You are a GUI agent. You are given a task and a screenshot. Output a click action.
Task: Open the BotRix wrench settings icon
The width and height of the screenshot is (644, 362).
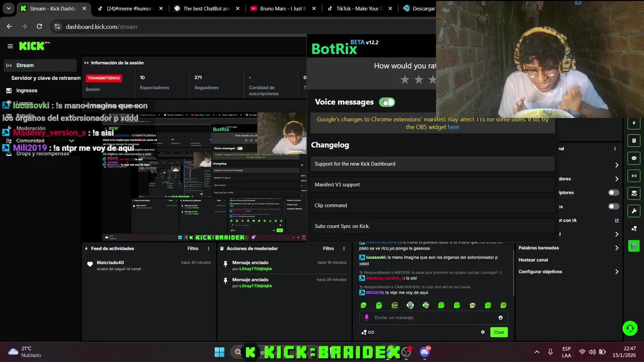coord(634,211)
